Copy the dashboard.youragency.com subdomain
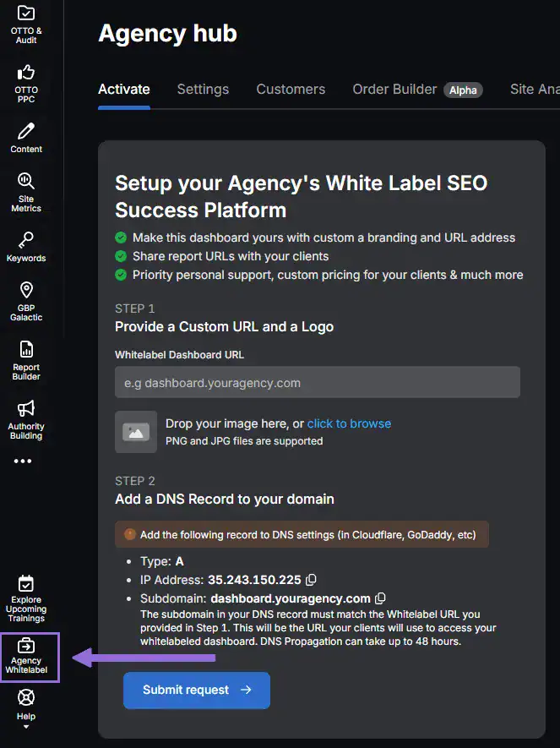 tap(381, 598)
